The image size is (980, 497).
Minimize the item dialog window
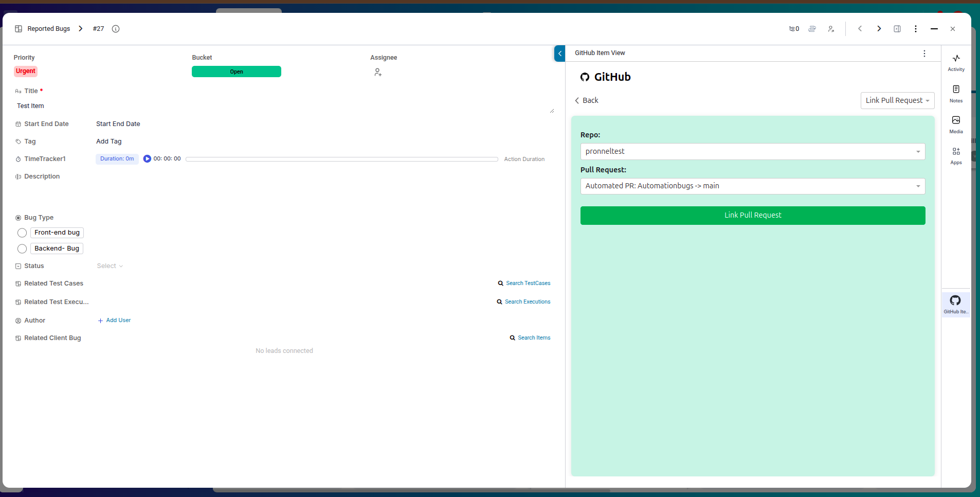point(934,29)
